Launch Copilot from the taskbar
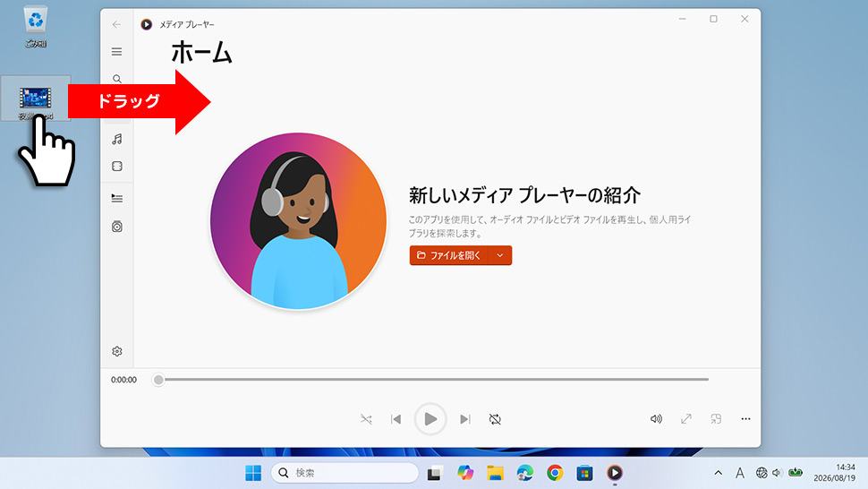Viewport: 868px width, 489px height. pos(465,473)
